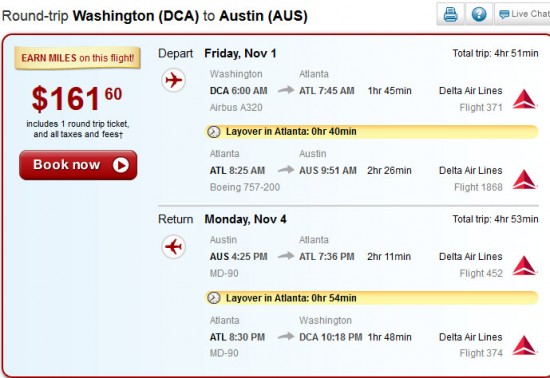
Task: Click the return airplane icon
Action: tap(174, 247)
